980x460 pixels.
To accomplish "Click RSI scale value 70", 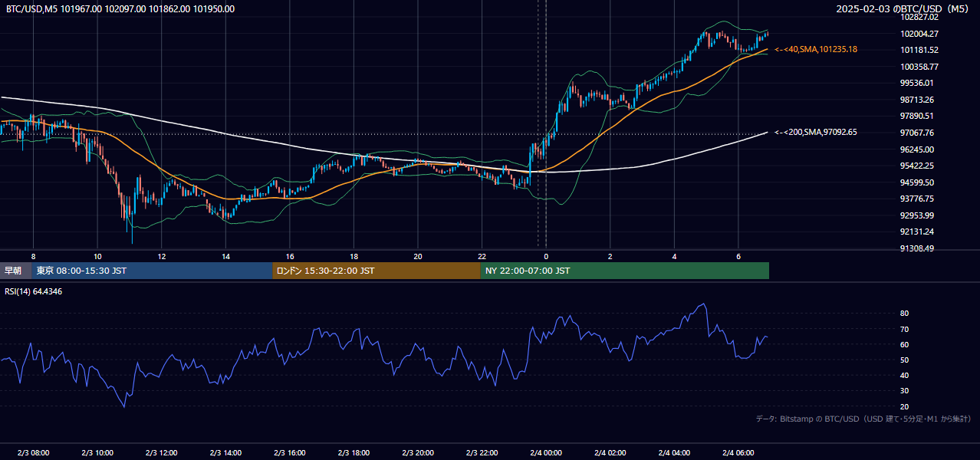I will tap(905, 329).
